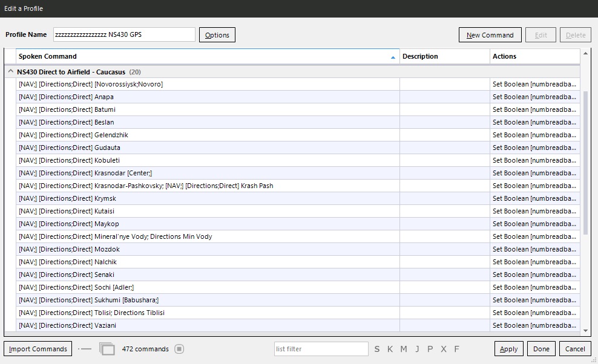Click the Import Commands button
598x364 pixels.
[x=38, y=349]
